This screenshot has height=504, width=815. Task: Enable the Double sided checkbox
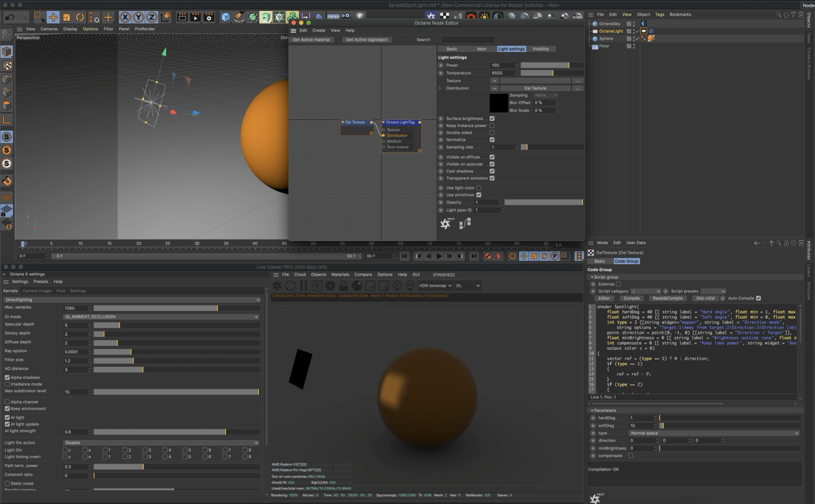pyautogui.click(x=492, y=133)
